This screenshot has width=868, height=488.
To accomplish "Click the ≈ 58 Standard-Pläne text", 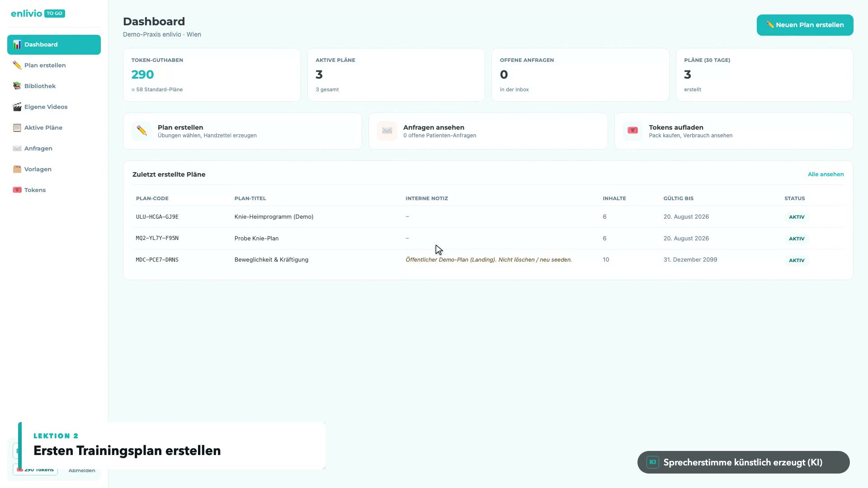I will (x=157, y=89).
